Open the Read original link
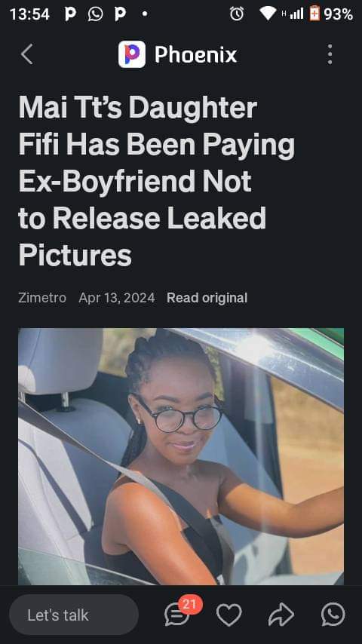This screenshot has width=362, height=644. (x=207, y=298)
